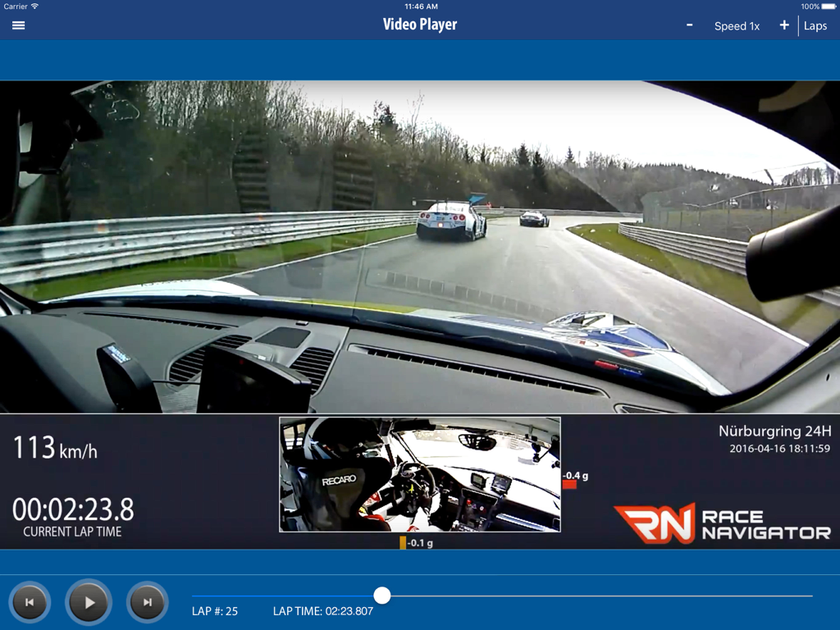Viewport: 840px width, 630px height.
Task: Decrease playback speed with the minus icon
Action: coord(689,25)
